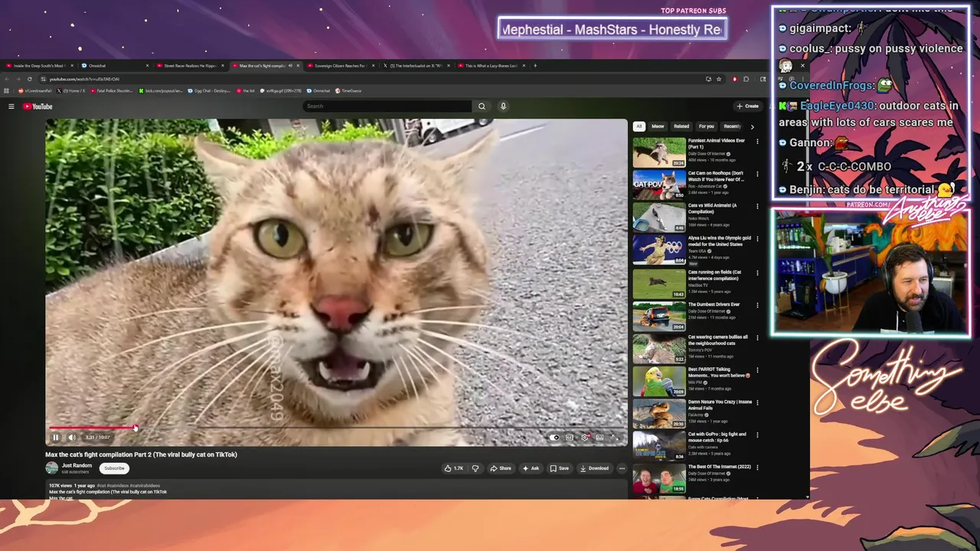Pause the video with the pause button

56,438
